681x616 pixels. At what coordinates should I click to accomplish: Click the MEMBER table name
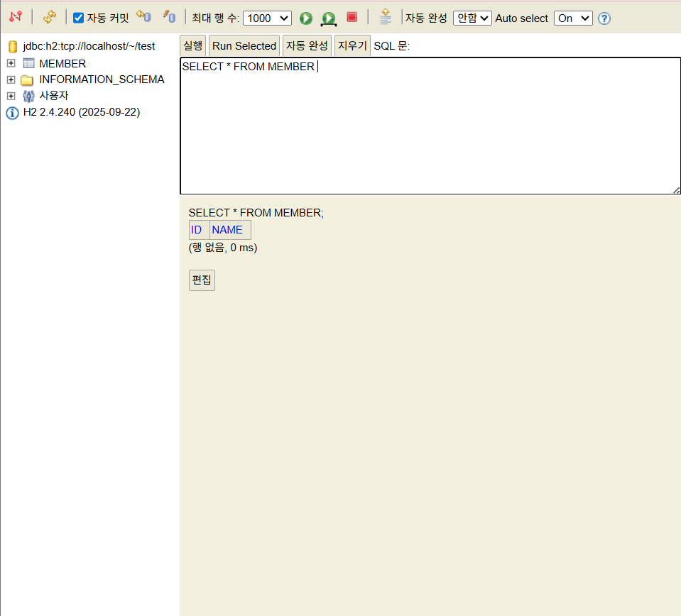click(x=62, y=64)
